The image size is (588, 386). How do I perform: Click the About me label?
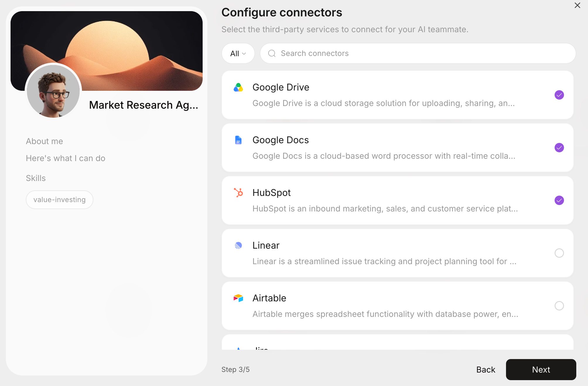(45, 141)
